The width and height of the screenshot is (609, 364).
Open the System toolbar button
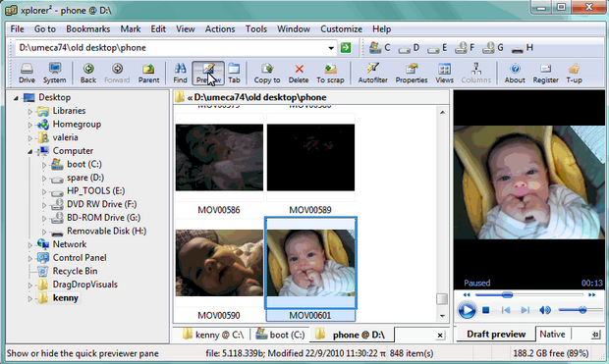click(54, 73)
